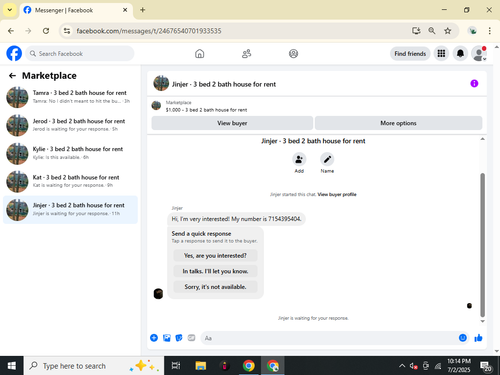Choose a GIF icon

(x=191, y=338)
